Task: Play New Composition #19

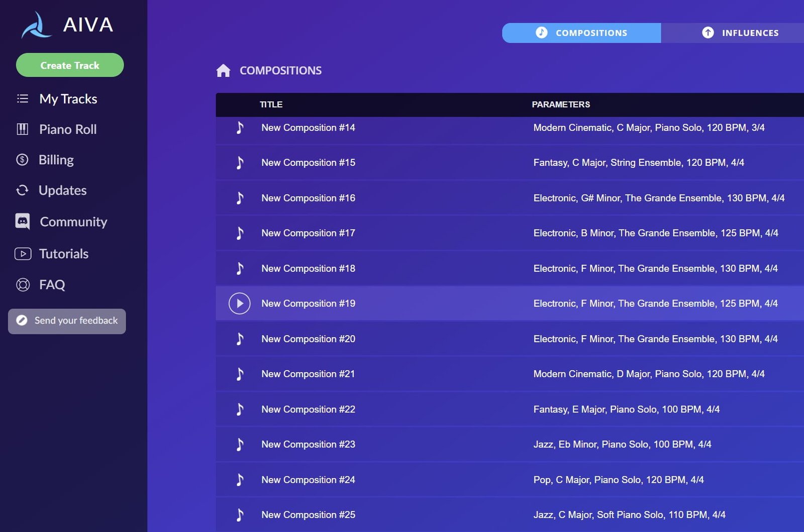Action: tap(240, 303)
